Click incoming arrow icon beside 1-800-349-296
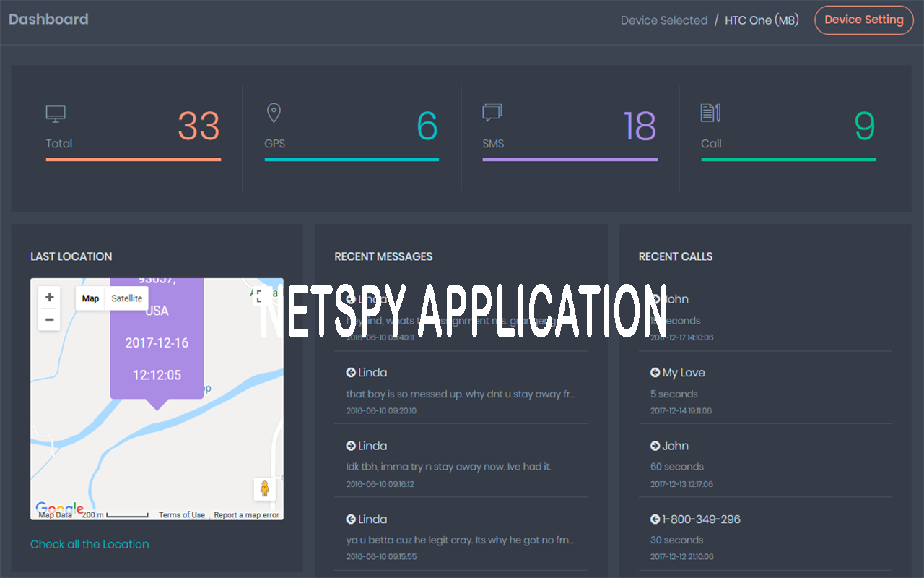 click(x=655, y=519)
